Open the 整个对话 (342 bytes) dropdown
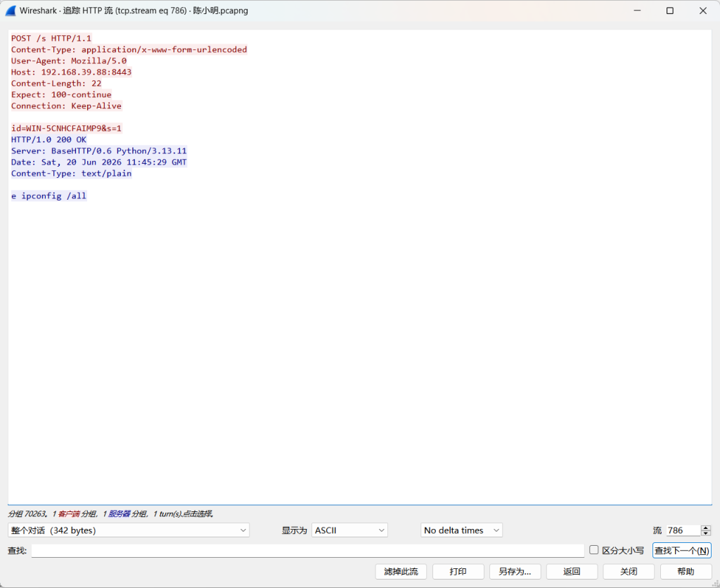This screenshot has width=720, height=588. tap(129, 530)
